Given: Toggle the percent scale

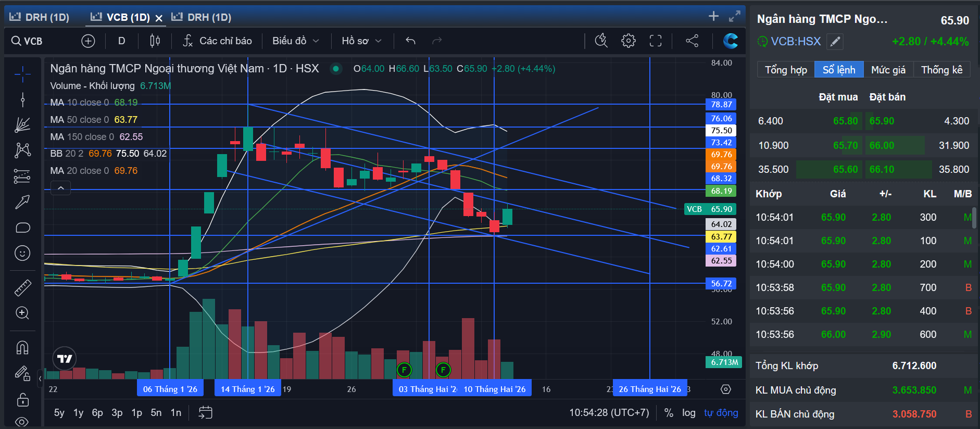Looking at the screenshot, I should [669, 413].
